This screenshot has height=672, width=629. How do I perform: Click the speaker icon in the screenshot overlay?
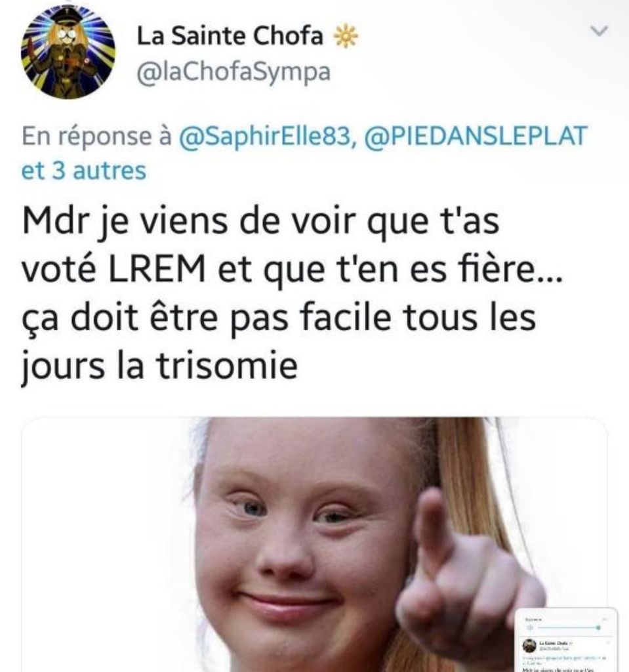(529, 627)
